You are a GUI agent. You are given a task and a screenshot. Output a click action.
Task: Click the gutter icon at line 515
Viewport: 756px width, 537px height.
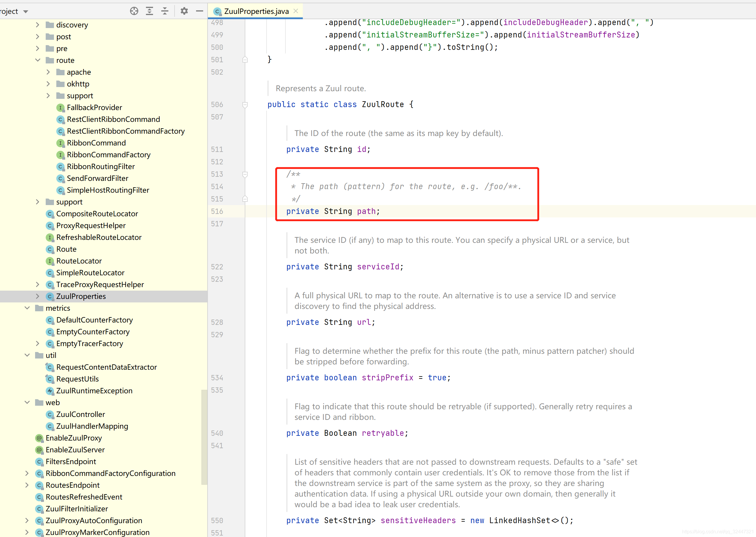(245, 199)
